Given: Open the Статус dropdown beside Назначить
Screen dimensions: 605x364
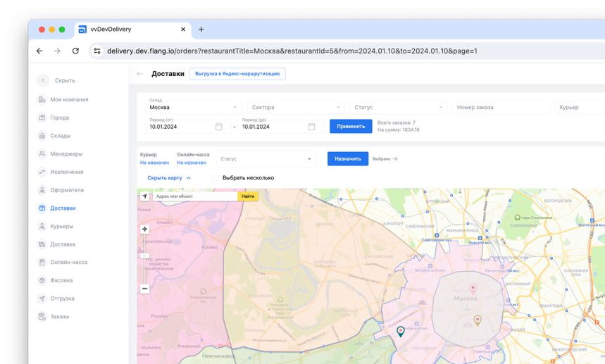Looking at the screenshot, I should click(266, 159).
